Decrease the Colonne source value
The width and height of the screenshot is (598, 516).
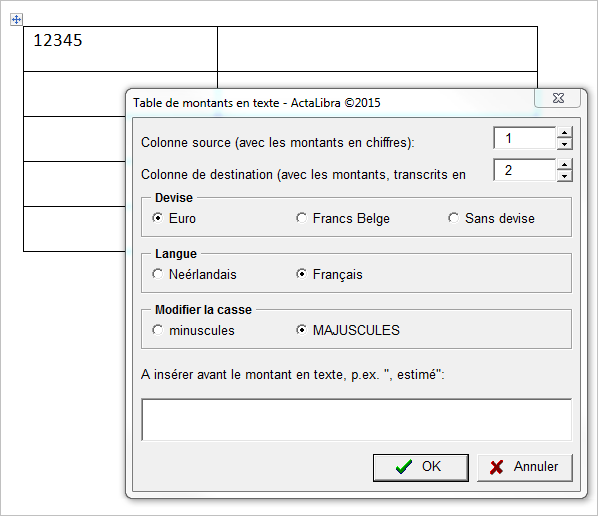[x=564, y=144]
